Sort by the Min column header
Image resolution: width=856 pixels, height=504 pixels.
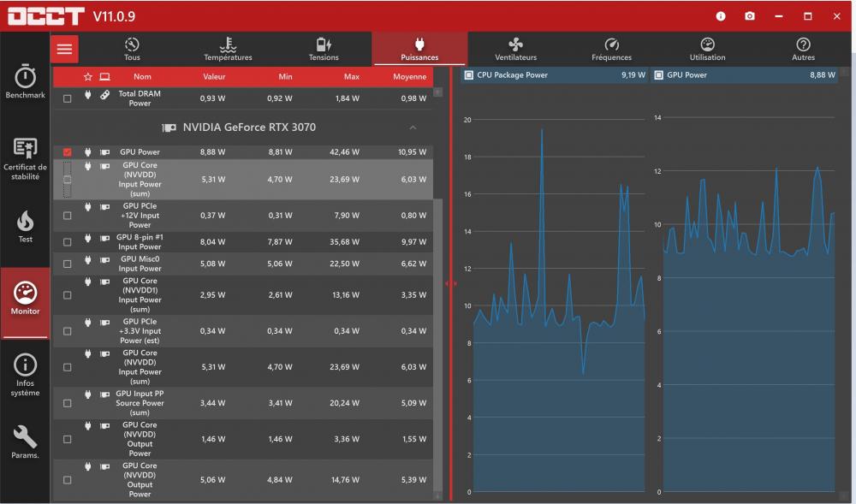click(286, 77)
